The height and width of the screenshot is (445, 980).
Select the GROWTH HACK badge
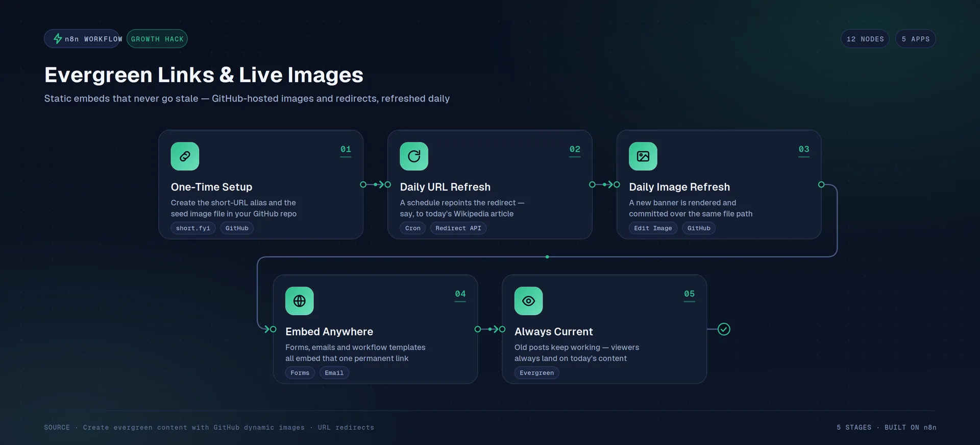point(157,39)
